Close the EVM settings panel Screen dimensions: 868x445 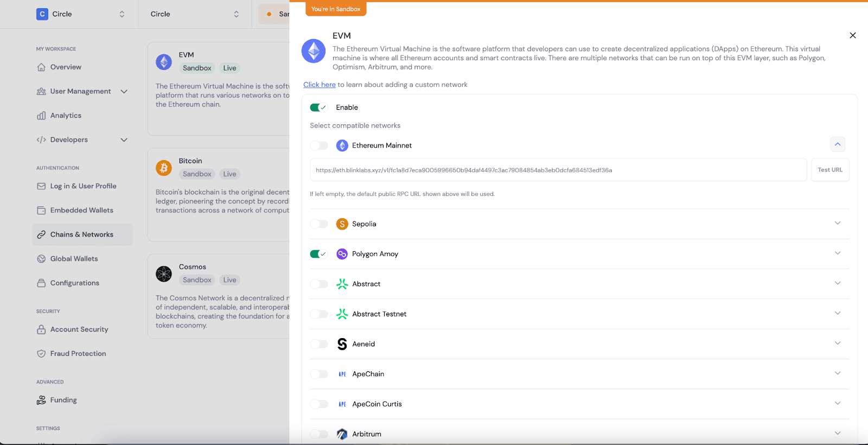pyautogui.click(x=853, y=35)
